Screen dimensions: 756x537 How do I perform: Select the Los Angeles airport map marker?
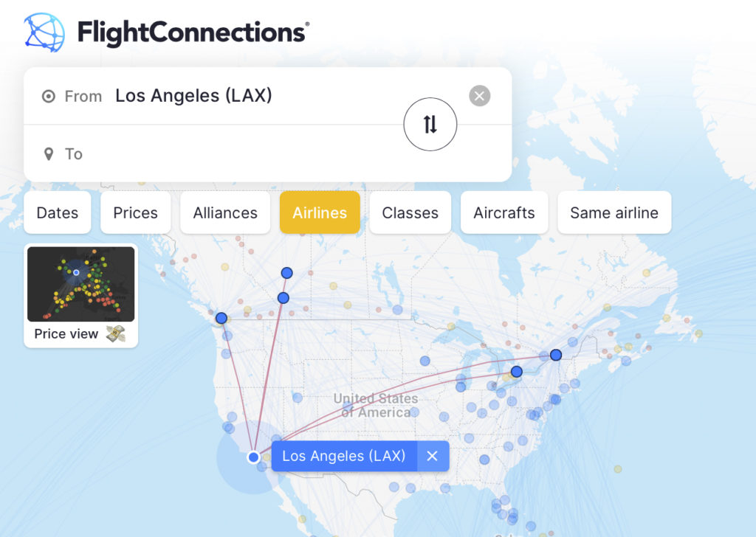(x=253, y=457)
